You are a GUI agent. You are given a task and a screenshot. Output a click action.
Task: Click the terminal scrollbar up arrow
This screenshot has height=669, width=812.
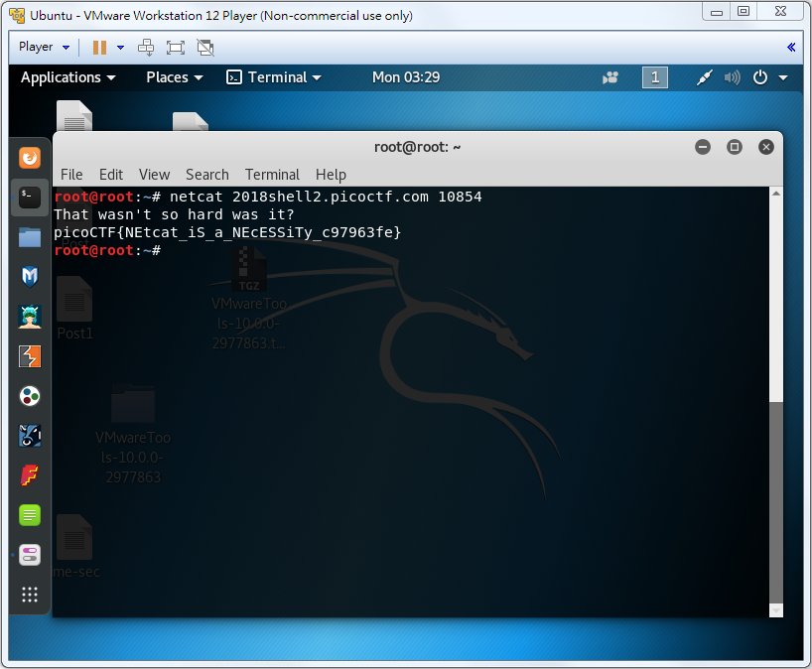tap(775, 194)
